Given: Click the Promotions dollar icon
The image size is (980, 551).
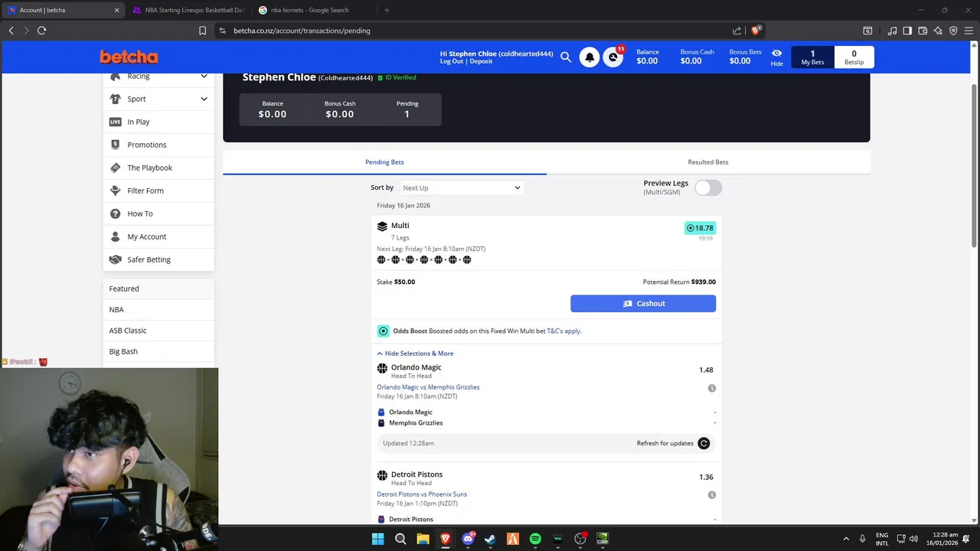Looking at the screenshot, I should click(x=115, y=145).
